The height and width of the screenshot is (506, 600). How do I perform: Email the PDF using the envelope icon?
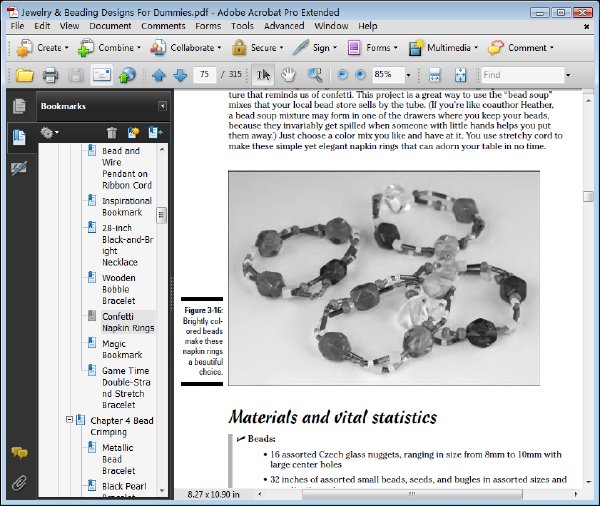coord(101,75)
